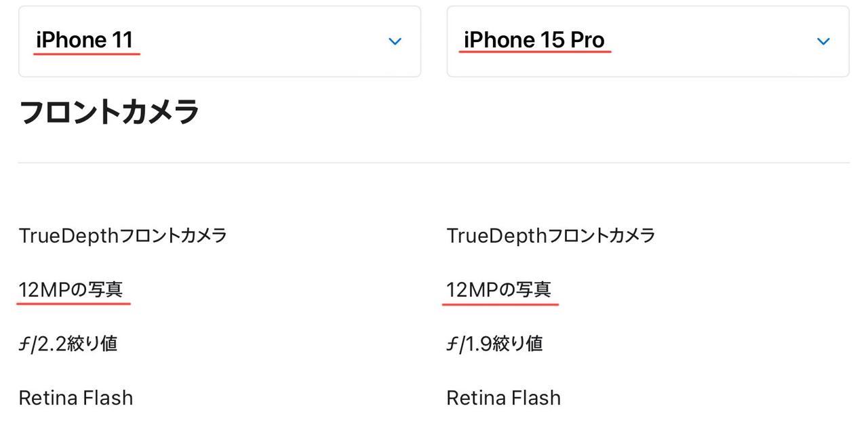The height and width of the screenshot is (427, 868).
Task: Click Retina Flash under iPhone 11
Action: (x=75, y=398)
